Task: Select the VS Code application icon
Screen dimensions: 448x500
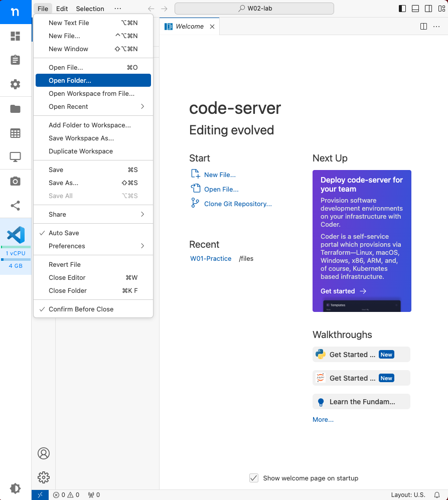Action: point(16,235)
